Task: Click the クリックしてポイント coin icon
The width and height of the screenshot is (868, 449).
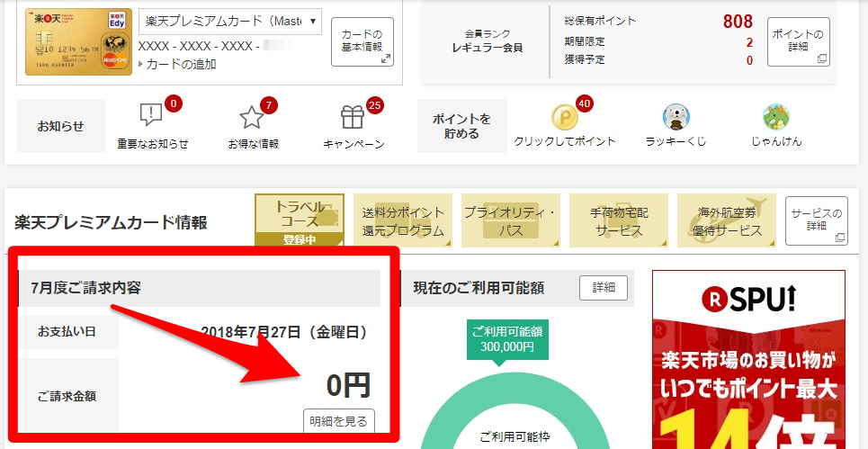Action: coord(564,117)
